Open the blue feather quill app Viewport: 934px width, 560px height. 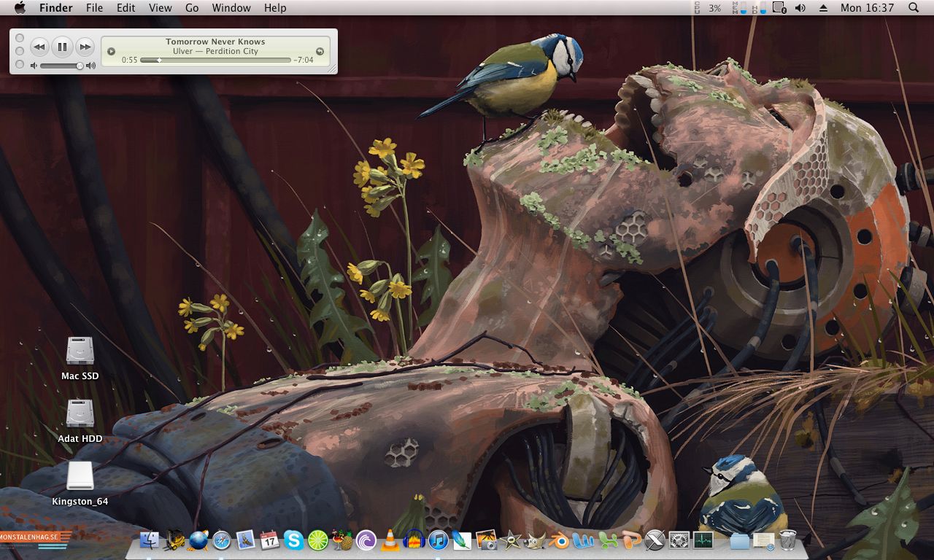pos(463,540)
